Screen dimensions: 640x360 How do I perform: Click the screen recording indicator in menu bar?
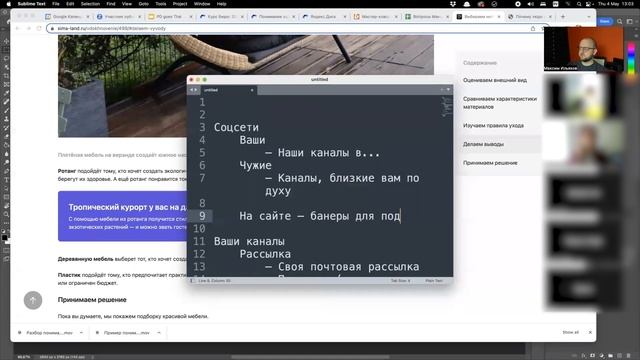[x=518, y=4]
